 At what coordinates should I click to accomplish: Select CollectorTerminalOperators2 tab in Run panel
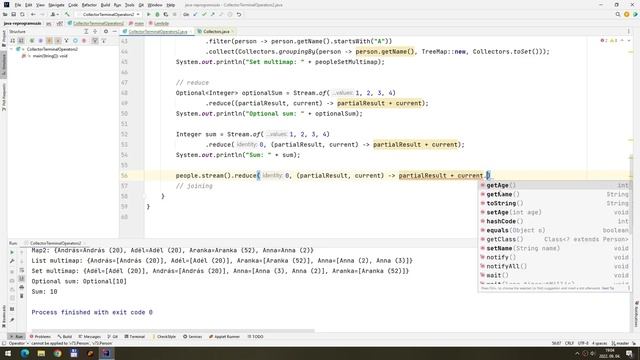[55, 243]
